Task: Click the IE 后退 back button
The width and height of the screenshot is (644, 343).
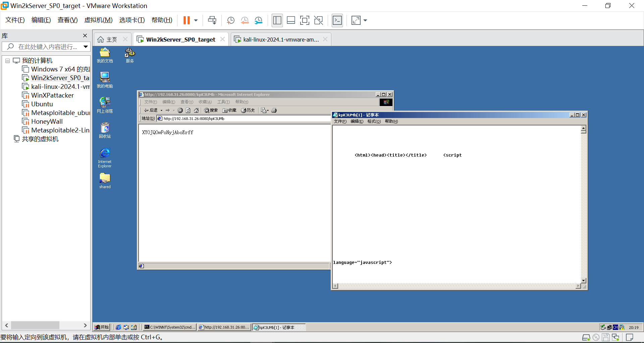Action: point(151,110)
